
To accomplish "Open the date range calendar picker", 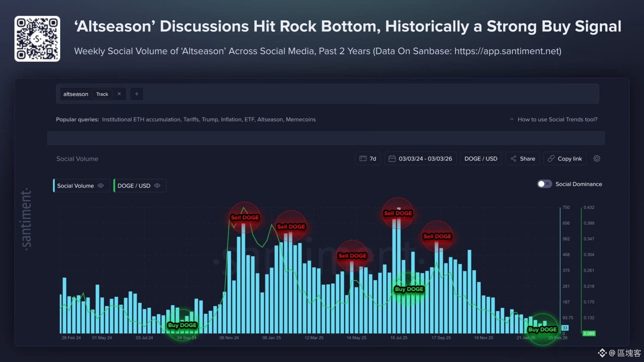I will (420, 159).
